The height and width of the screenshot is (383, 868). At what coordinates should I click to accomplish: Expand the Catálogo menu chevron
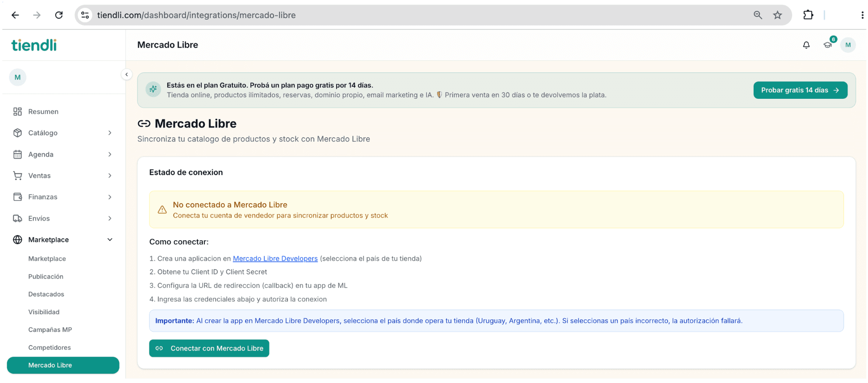pyautogui.click(x=110, y=133)
